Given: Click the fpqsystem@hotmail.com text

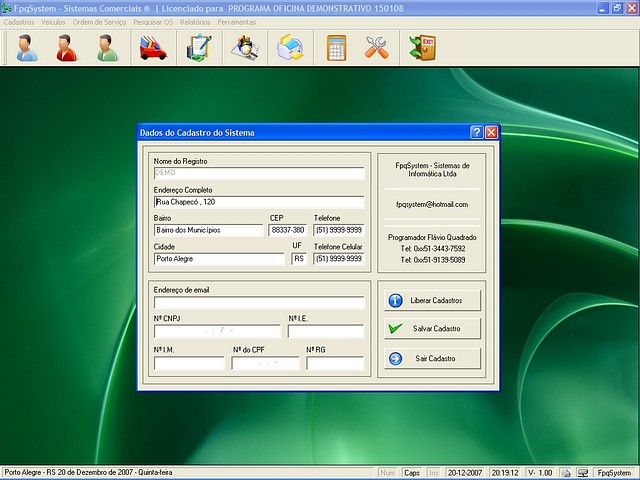Looking at the screenshot, I should coord(432,204).
